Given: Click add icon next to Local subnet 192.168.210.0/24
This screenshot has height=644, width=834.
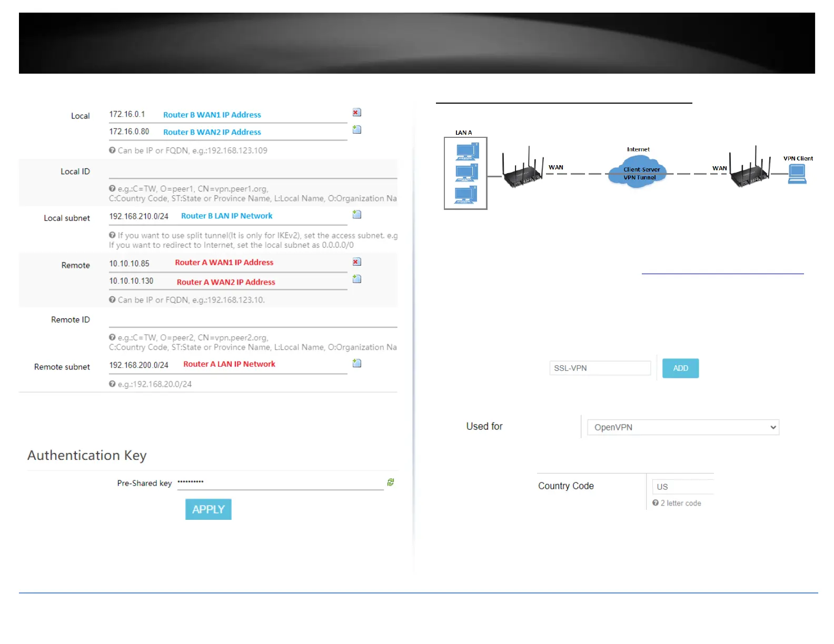Looking at the screenshot, I should (356, 214).
